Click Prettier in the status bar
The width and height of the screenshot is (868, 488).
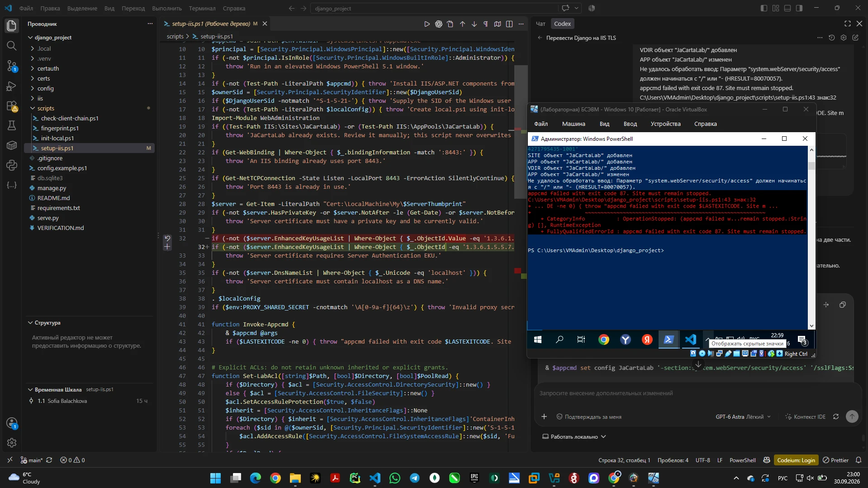(835, 460)
